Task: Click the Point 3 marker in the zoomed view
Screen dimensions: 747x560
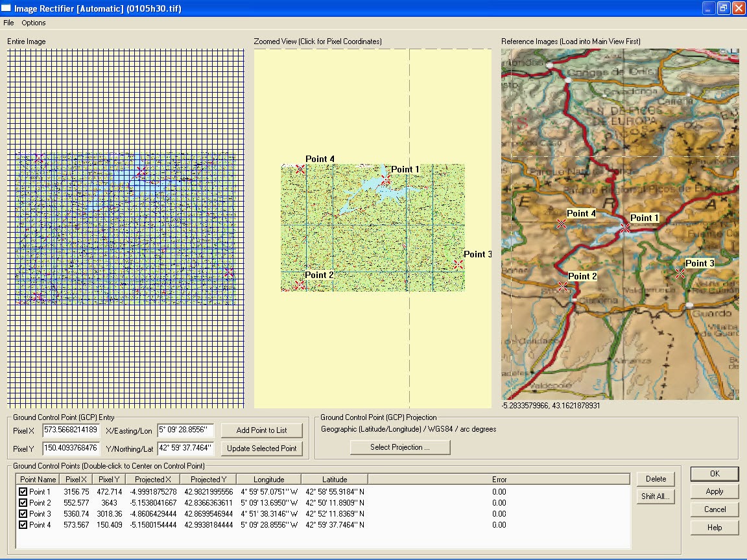Action: pos(459,264)
